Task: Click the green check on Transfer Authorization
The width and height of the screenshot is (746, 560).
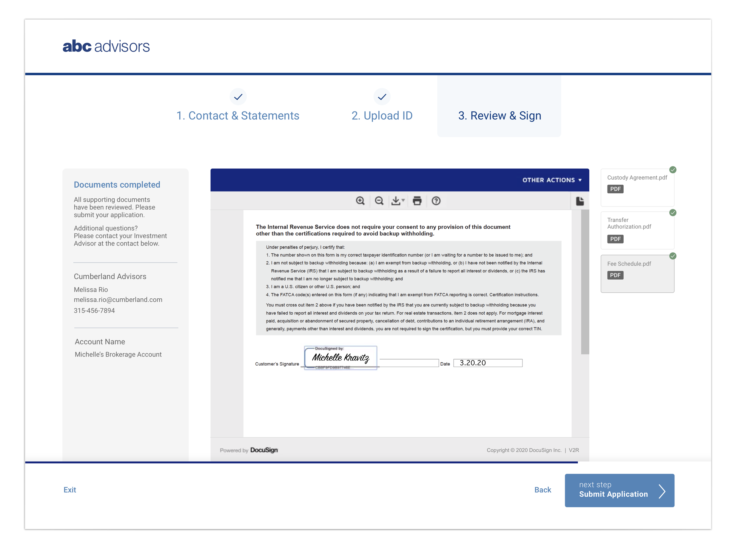Action: (x=673, y=213)
